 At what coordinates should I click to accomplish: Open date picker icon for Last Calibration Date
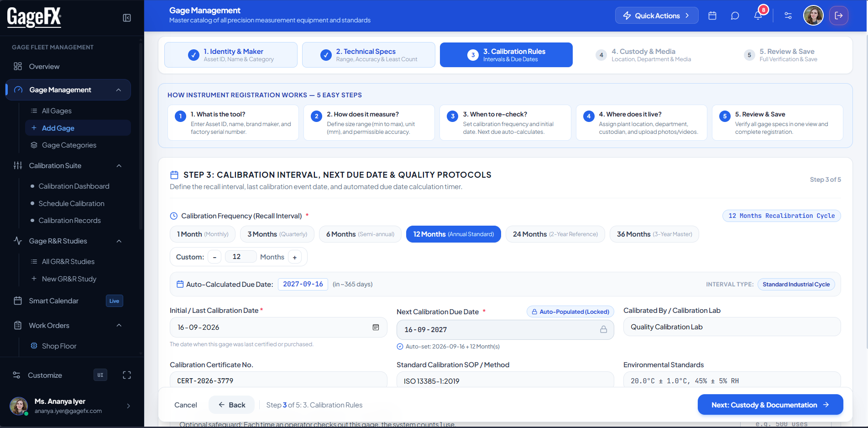[x=376, y=327]
